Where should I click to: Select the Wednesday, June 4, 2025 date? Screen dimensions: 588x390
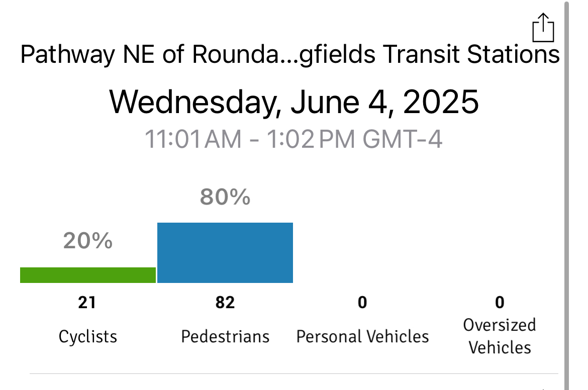(x=294, y=102)
